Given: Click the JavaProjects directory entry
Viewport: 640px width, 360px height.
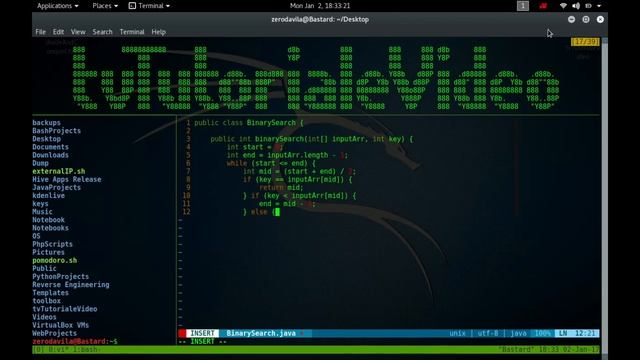Looking at the screenshot, I should pos(56,187).
